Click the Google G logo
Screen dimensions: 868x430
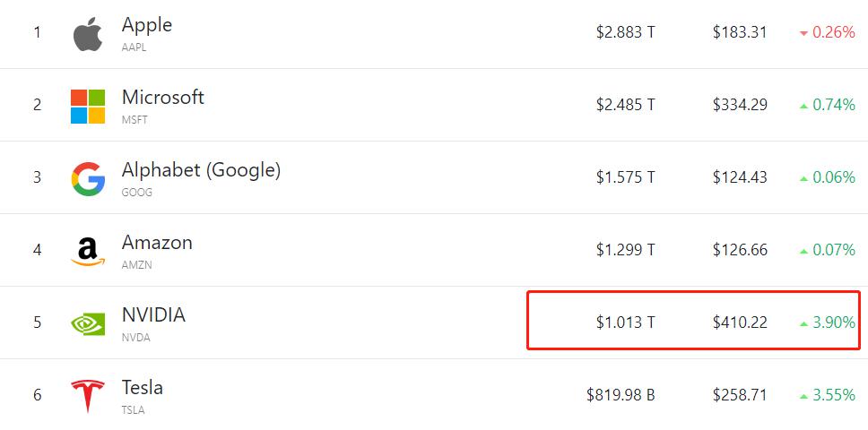pyautogui.click(x=88, y=179)
